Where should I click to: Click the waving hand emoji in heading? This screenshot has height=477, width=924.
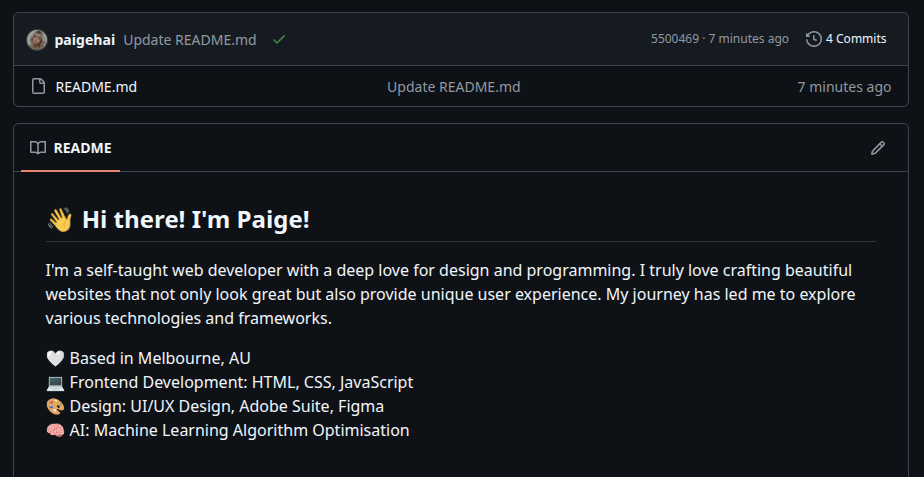[59, 220]
